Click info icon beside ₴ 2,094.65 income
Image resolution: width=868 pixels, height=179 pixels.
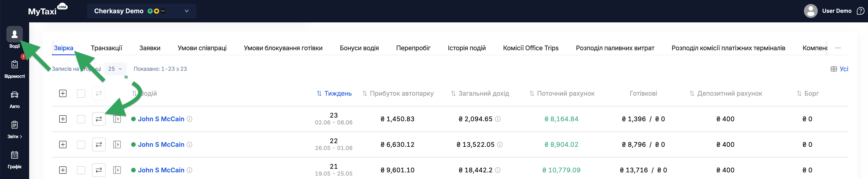tap(498, 119)
